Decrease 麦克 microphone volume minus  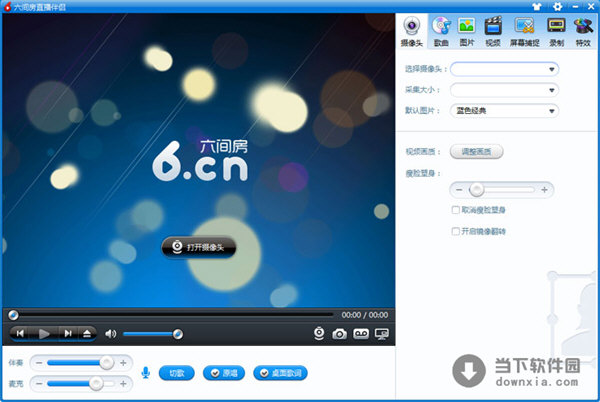(x=39, y=383)
